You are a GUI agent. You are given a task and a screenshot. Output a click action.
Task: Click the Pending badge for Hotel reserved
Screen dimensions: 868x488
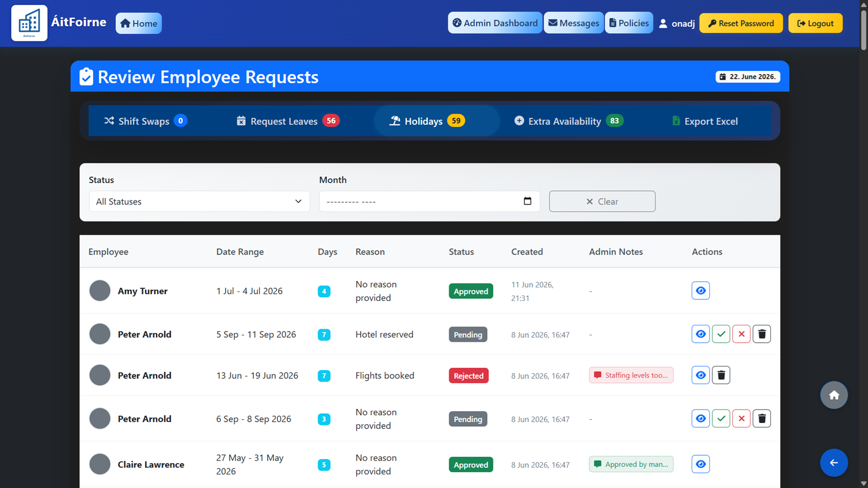coord(468,334)
